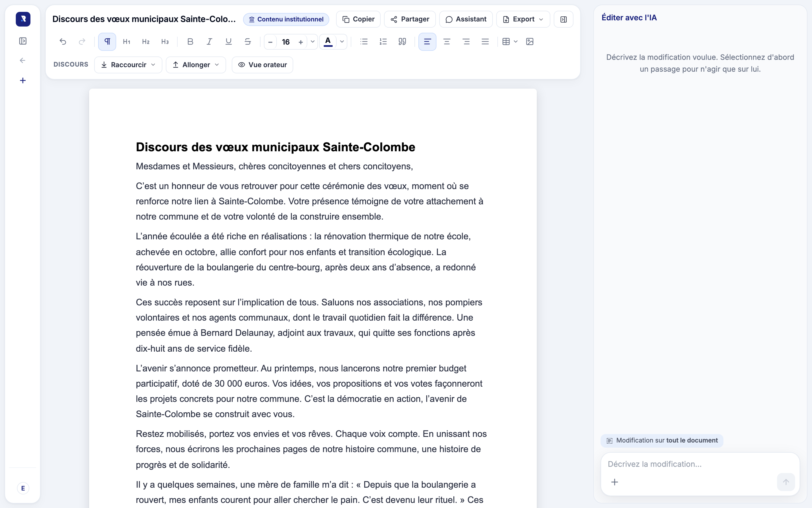Image resolution: width=812 pixels, height=508 pixels.
Task: Decrease font size with minus
Action: [270, 42]
